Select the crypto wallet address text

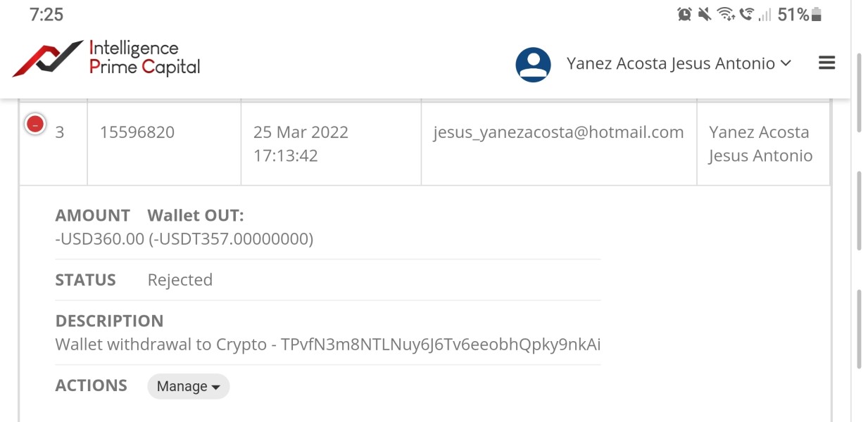pyautogui.click(x=441, y=345)
